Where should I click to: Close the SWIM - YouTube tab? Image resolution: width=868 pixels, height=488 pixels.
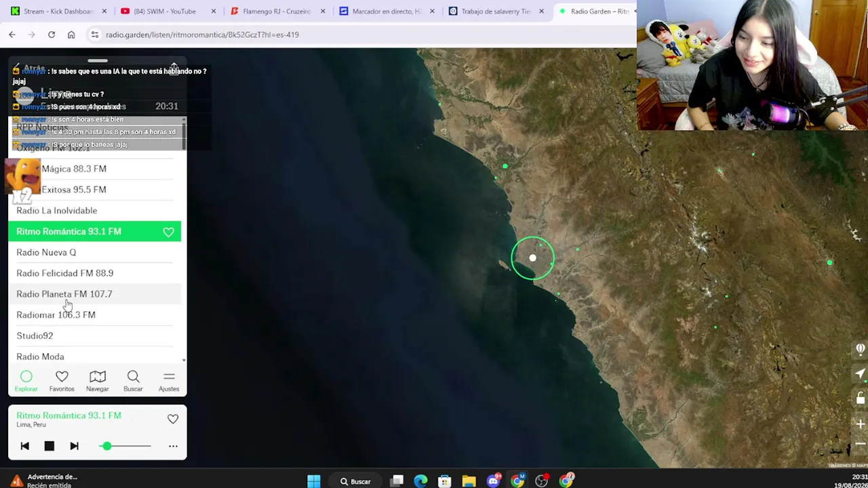(213, 12)
